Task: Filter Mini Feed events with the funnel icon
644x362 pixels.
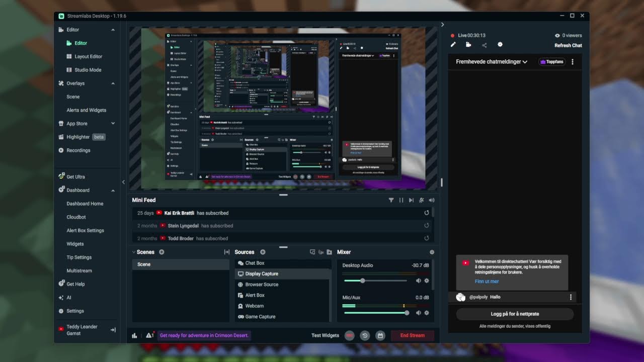Action: click(x=391, y=200)
